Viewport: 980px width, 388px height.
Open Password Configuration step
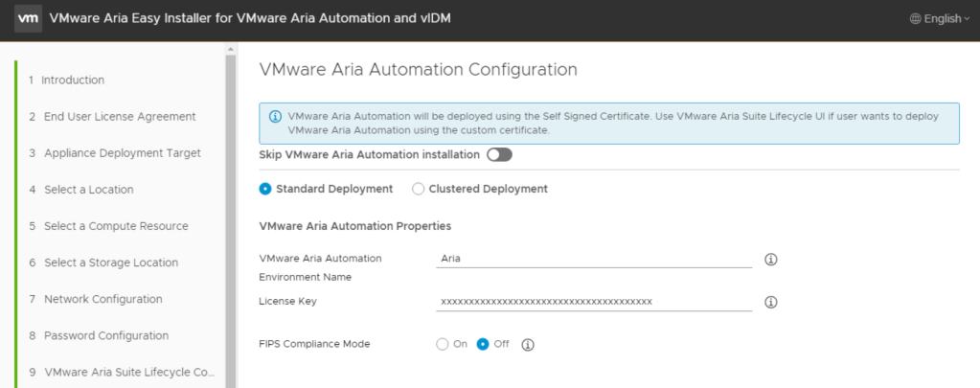105,336
